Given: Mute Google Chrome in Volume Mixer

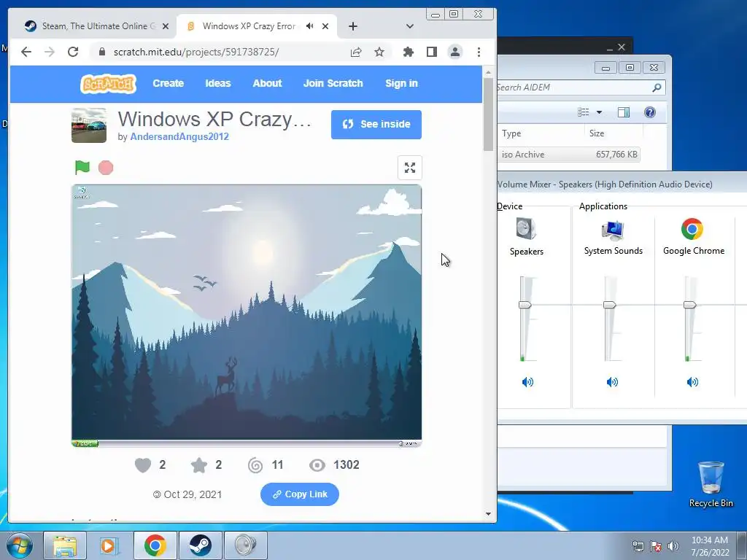Looking at the screenshot, I should tap(692, 382).
